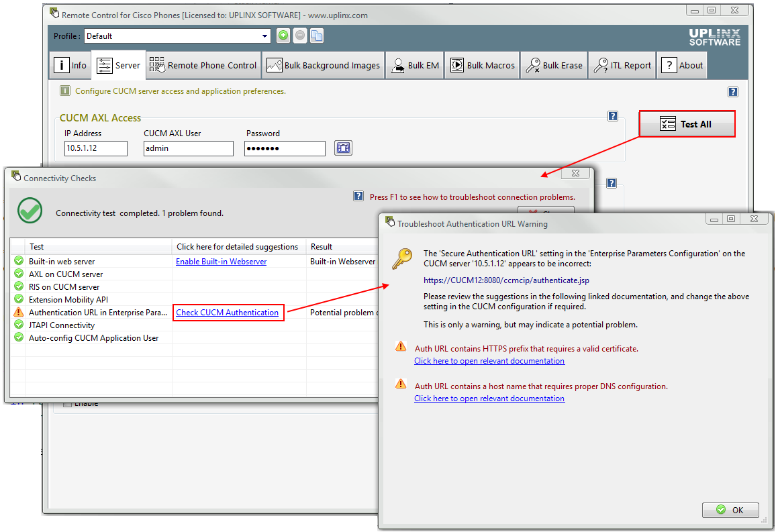The width and height of the screenshot is (778, 532).
Task: Open the Enable Built-in Webserver link
Action: click(222, 262)
